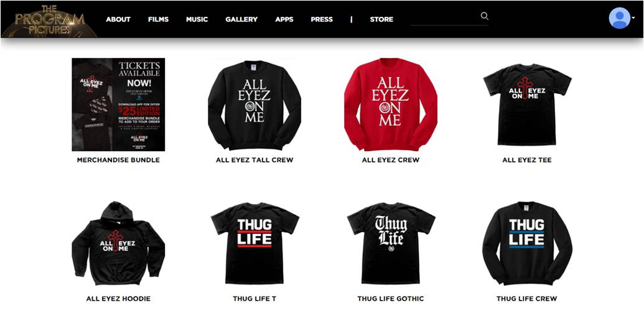Select the red All Eyez Crew sweatshirt
Screen dimensions: 644x315
(391, 105)
